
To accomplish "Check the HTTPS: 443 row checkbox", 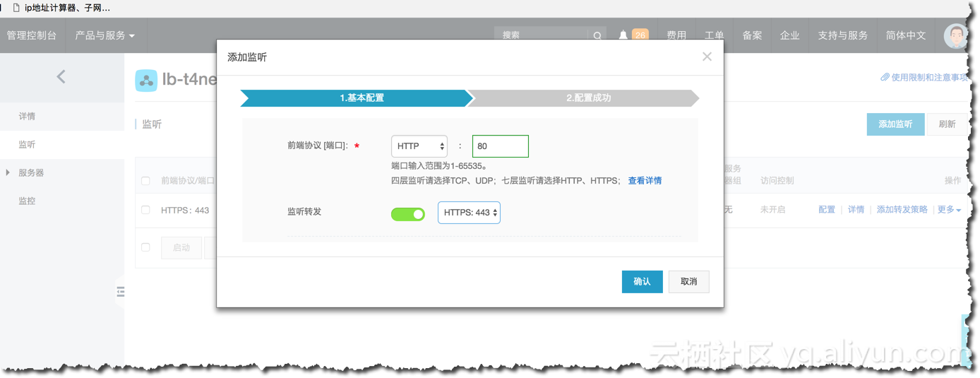I will click(x=145, y=210).
